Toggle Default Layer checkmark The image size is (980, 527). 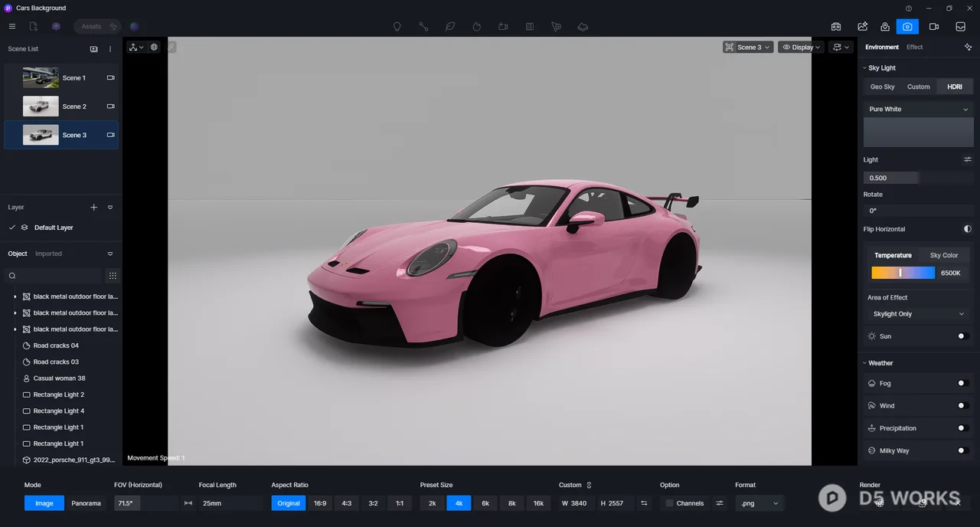[x=12, y=227]
